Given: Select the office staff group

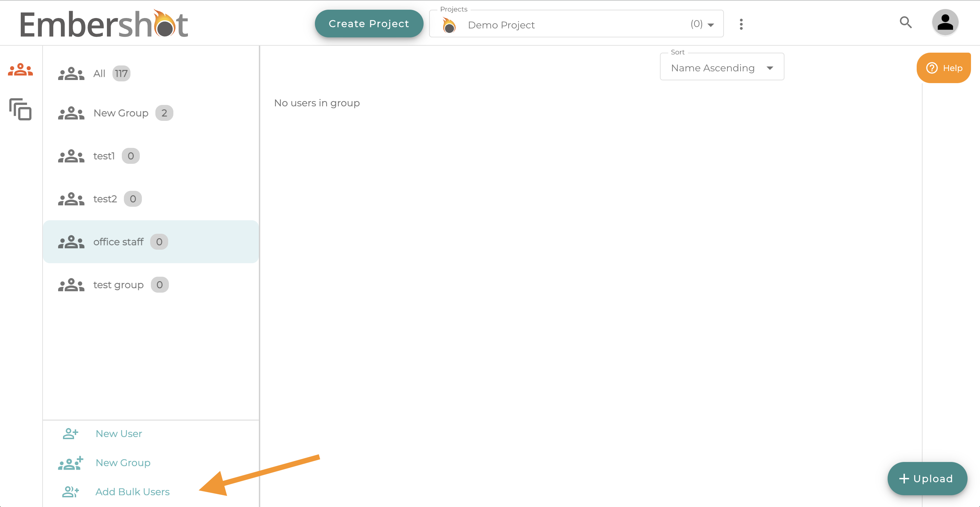Looking at the screenshot, I should [x=119, y=242].
